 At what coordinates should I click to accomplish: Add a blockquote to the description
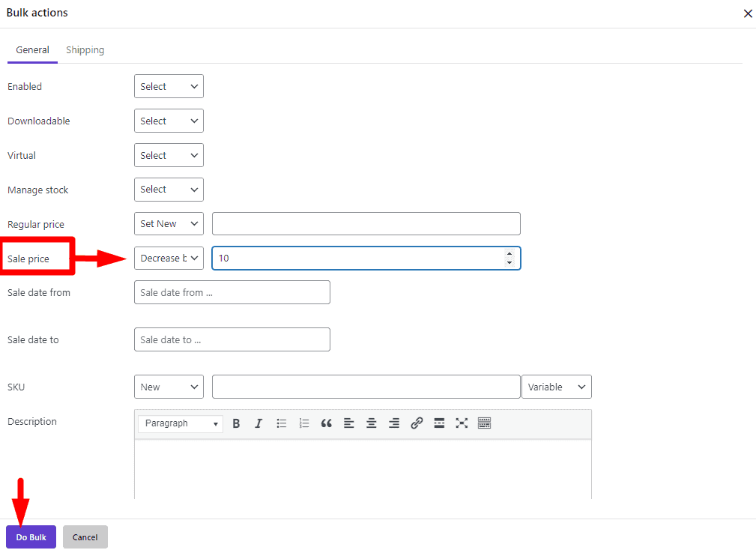tap(326, 423)
